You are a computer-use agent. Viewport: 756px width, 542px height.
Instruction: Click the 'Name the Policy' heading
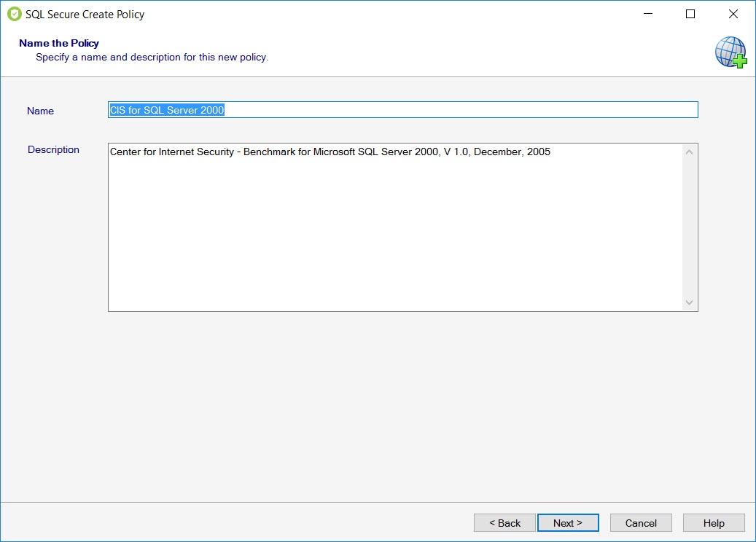pyautogui.click(x=59, y=43)
